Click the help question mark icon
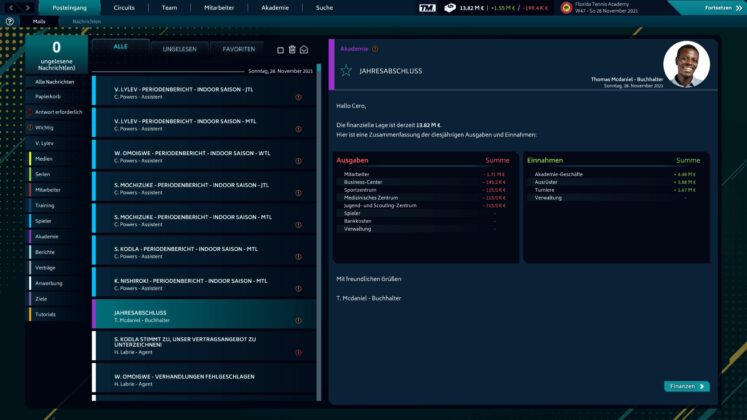Screen dimensions: 747x420 pos(10,21)
